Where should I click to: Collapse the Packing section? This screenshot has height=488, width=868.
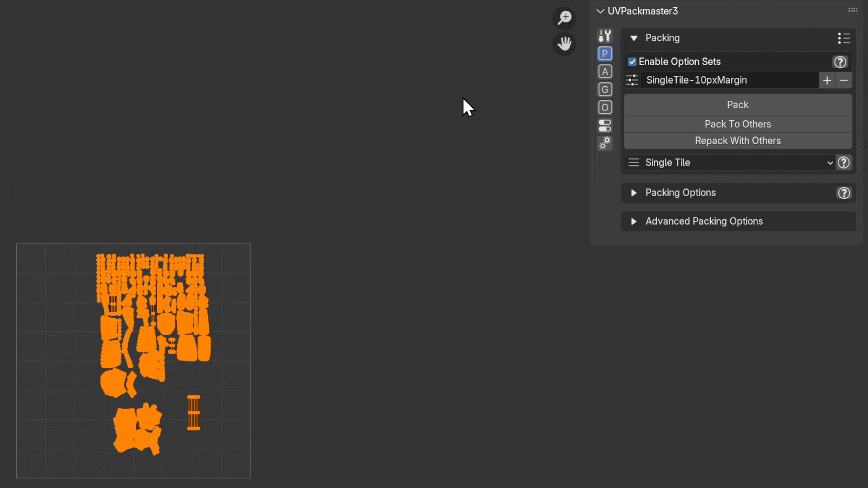click(633, 38)
